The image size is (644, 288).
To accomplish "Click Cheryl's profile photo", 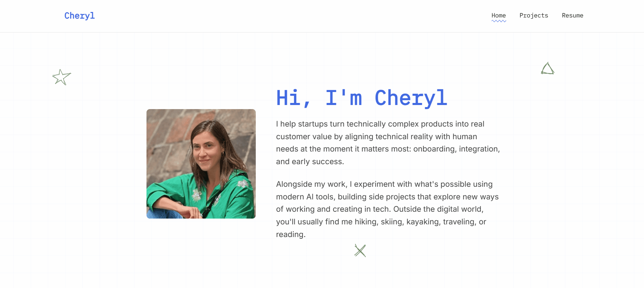I will click(201, 164).
